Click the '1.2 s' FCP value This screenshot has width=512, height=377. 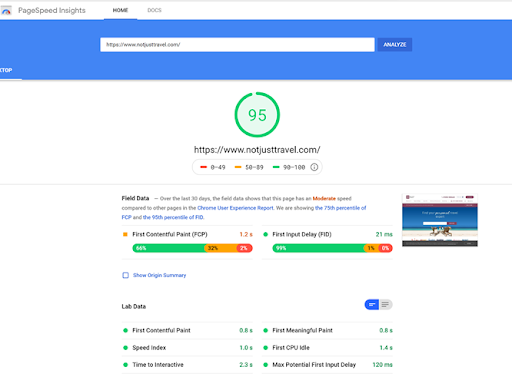(246, 234)
